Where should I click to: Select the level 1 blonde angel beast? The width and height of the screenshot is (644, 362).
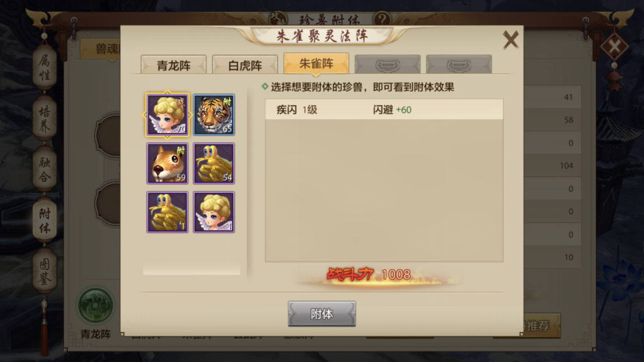pos(214,212)
